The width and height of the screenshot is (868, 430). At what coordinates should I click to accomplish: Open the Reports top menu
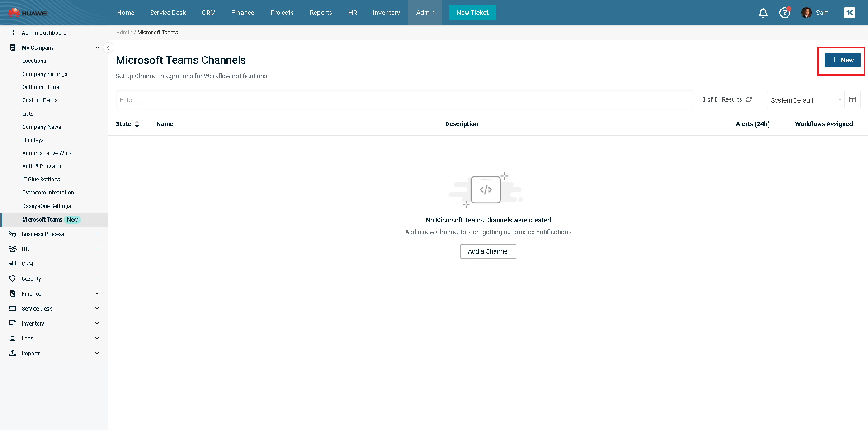[x=321, y=13]
